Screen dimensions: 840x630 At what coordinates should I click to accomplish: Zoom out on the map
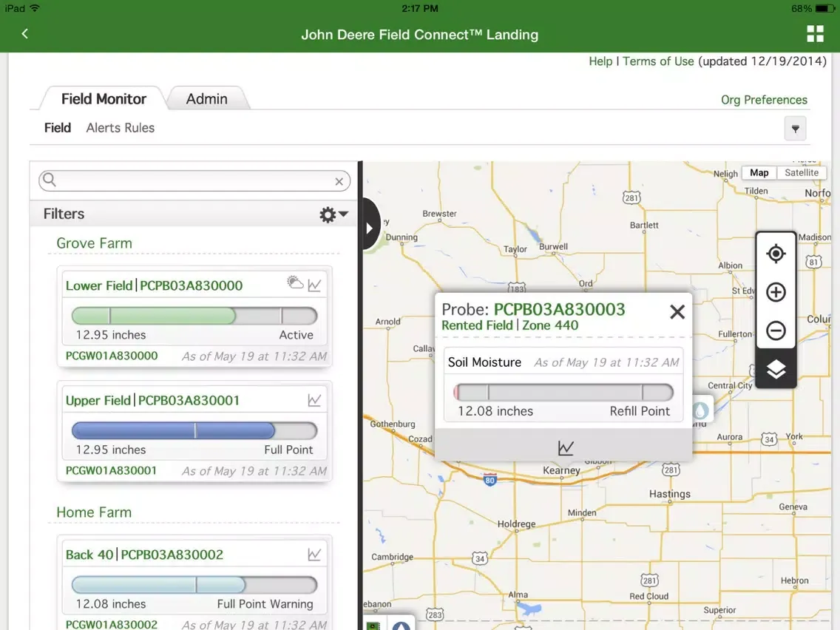(776, 330)
